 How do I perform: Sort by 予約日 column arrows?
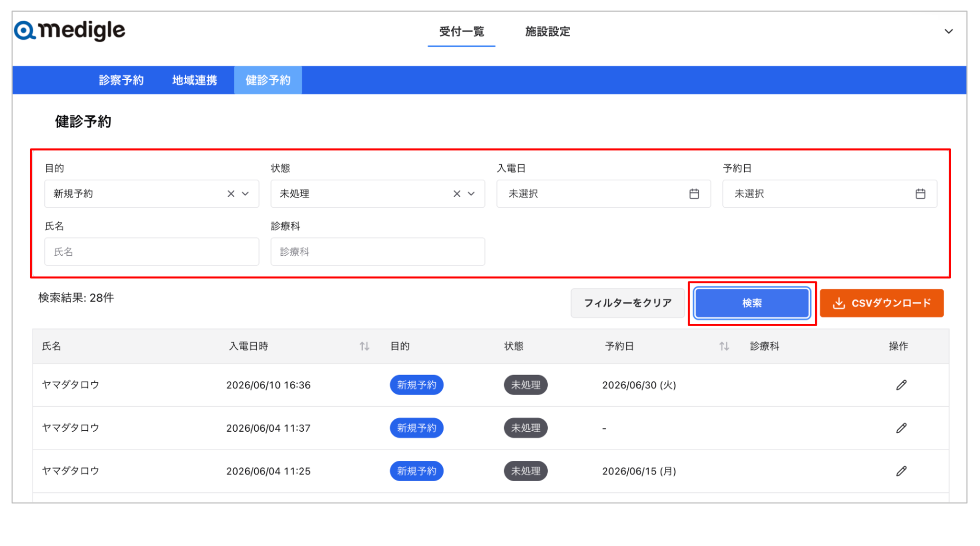(724, 346)
